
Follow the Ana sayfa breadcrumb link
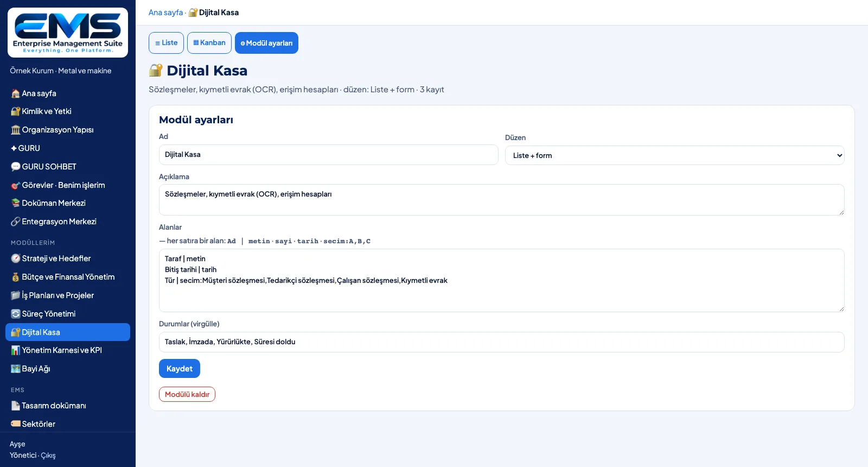click(165, 12)
